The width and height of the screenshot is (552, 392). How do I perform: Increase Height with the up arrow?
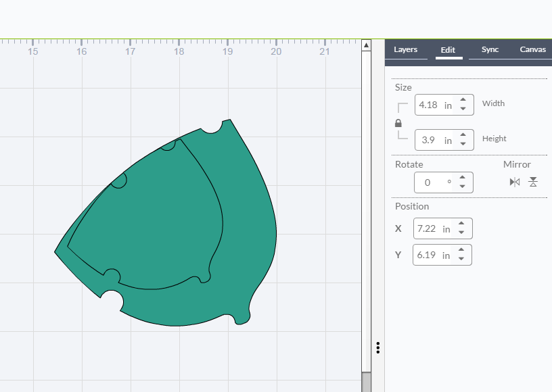click(x=463, y=136)
